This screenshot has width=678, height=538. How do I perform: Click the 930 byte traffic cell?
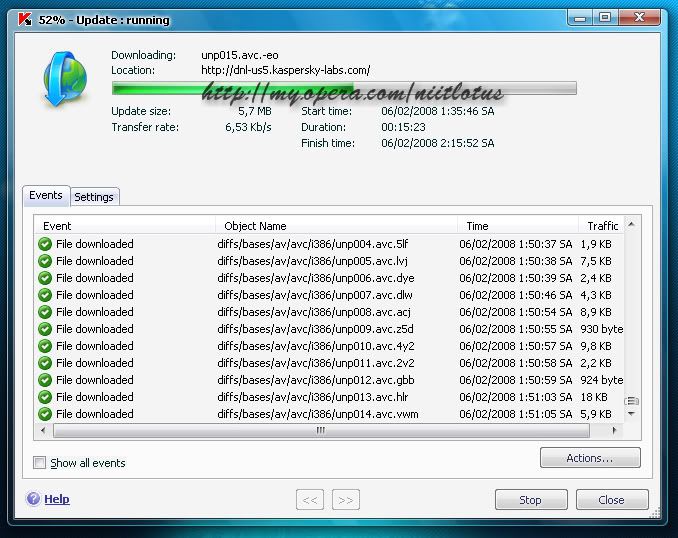tap(601, 329)
